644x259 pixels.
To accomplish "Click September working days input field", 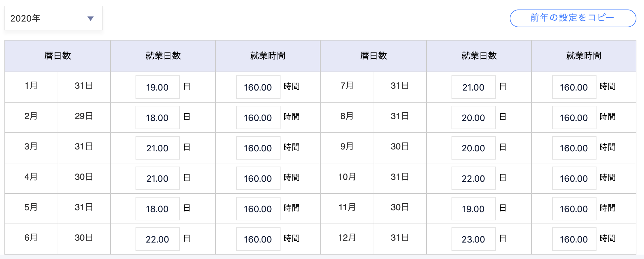I will tap(473, 148).
